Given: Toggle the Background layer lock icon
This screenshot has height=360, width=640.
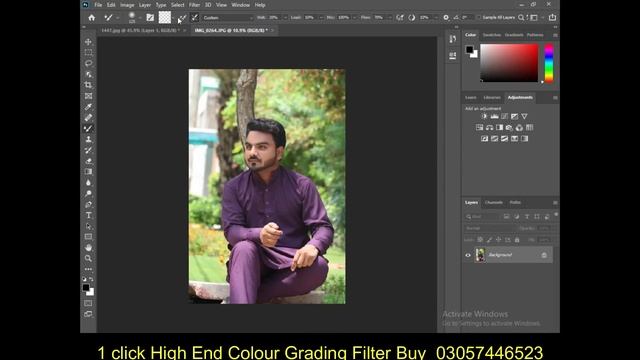Looking at the screenshot, I should 544,255.
